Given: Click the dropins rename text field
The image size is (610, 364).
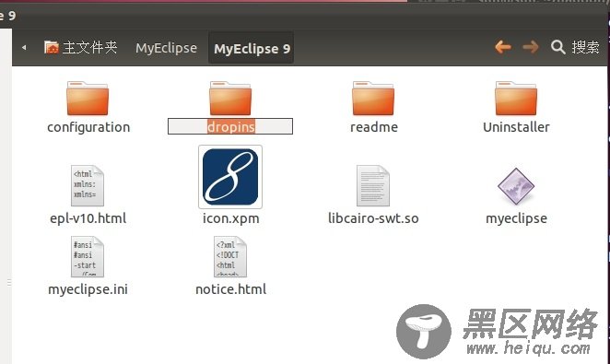Looking at the screenshot, I should (x=230, y=126).
